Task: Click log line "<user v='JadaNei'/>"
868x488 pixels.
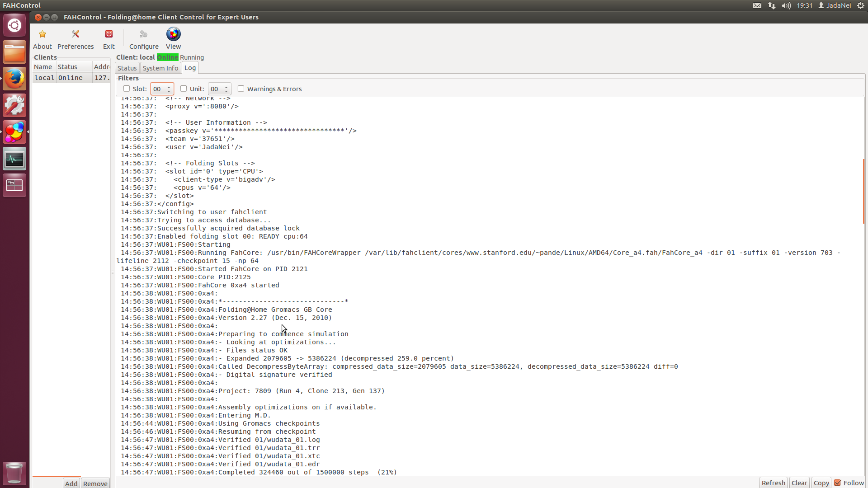Action: pyautogui.click(x=204, y=147)
